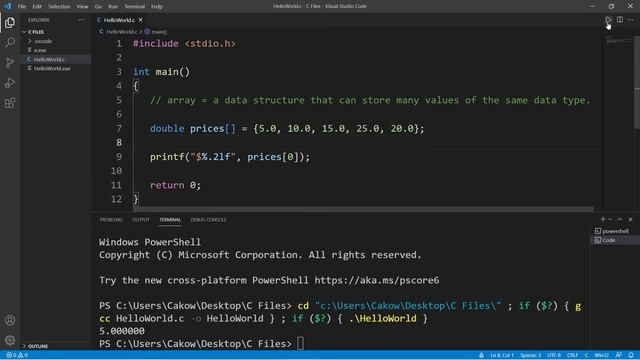640x360 pixels.
Task: Select the powershell terminal instance
Action: click(615, 231)
